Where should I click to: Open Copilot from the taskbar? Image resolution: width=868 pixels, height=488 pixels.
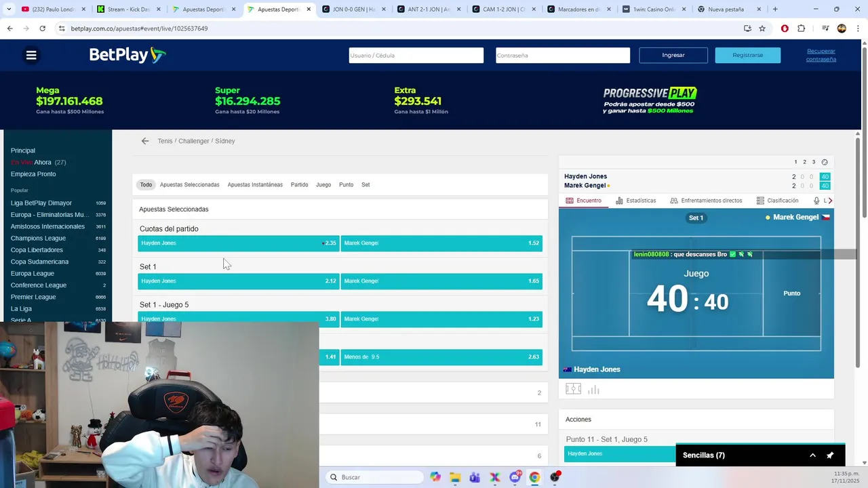point(435,477)
